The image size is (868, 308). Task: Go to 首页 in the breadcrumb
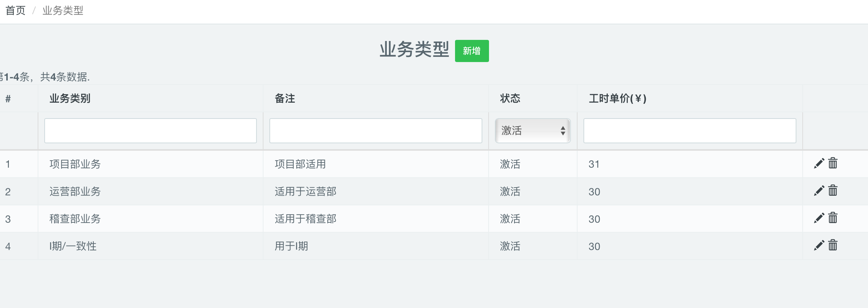[x=15, y=10]
